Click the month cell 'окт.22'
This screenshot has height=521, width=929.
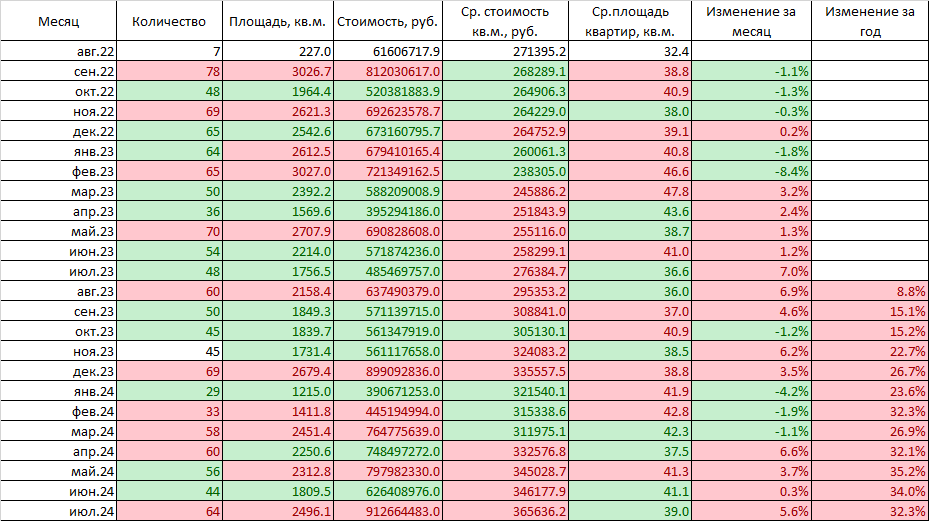[59, 91]
